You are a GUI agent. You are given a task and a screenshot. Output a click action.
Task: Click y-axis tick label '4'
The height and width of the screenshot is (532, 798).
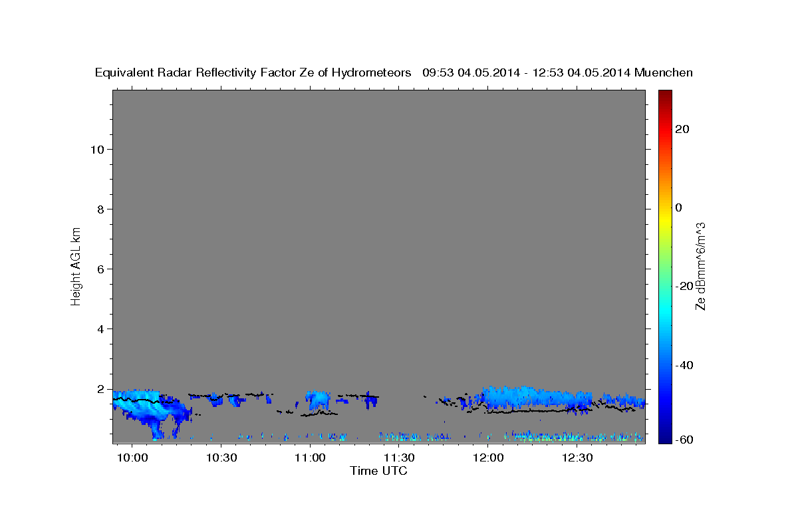101,329
